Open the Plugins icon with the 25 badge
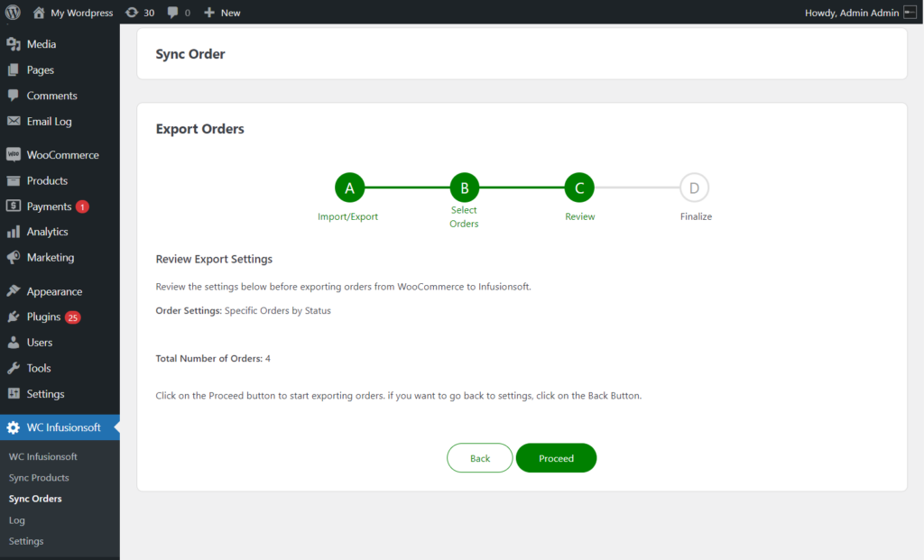 pos(14,317)
